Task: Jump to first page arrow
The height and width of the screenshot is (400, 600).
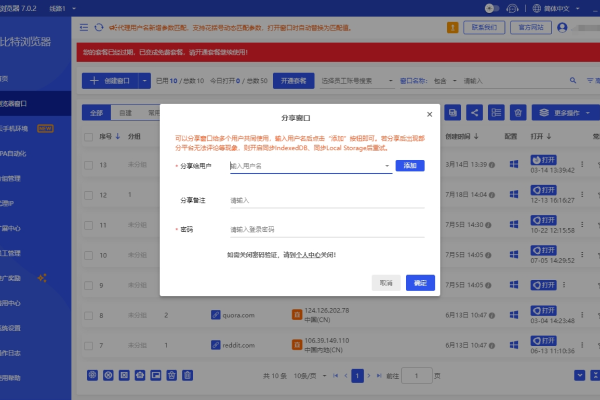Action: point(336,376)
